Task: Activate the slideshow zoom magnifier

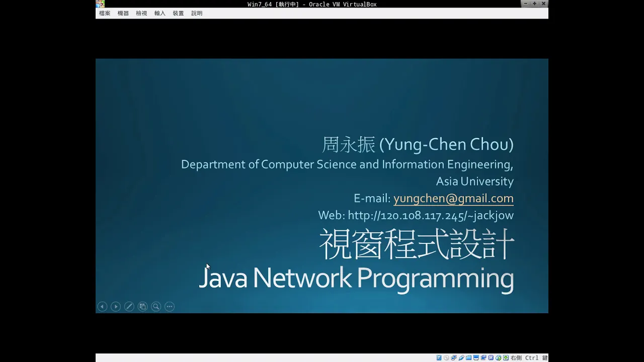Action: pos(156,306)
